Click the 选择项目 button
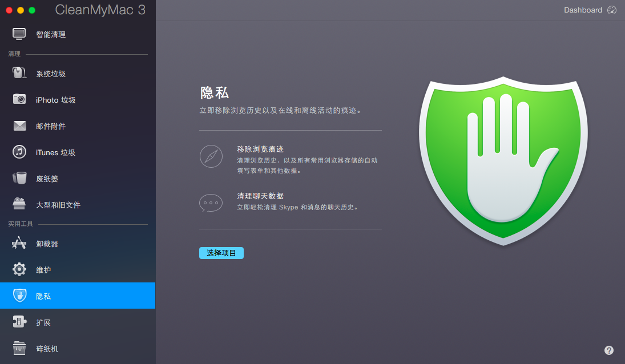 coord(221,253)
